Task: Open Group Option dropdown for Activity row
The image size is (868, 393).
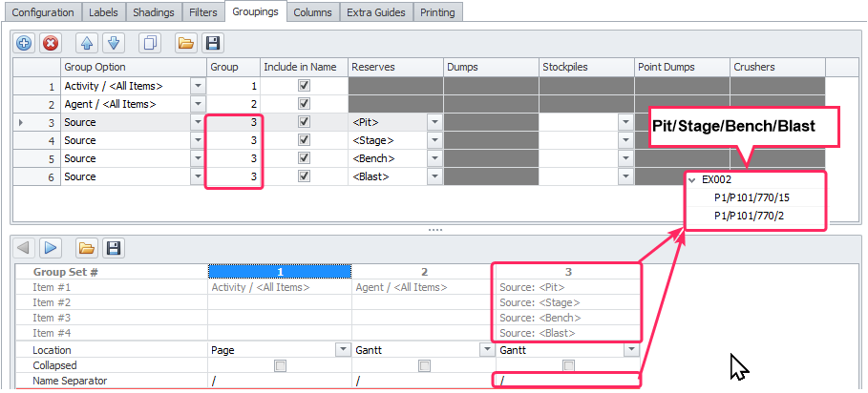Action: pyautogui.click(x=198, y=85)
